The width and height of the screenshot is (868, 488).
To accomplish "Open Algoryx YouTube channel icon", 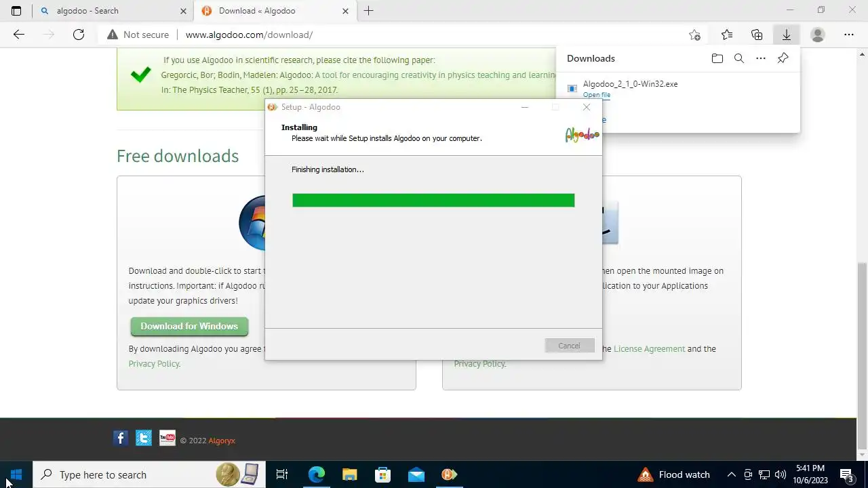I will coord(167,438).
